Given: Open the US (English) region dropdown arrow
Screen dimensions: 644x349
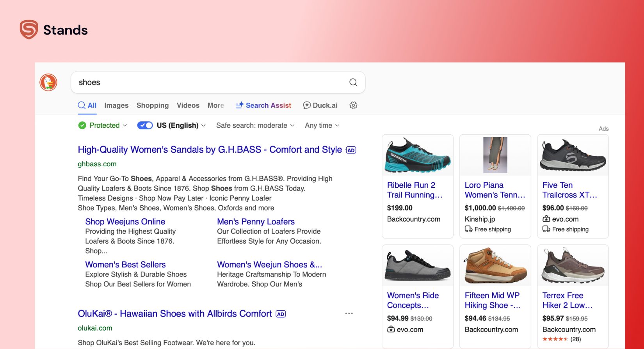Looking at the screenshot, I should click(x=203, y=126).
